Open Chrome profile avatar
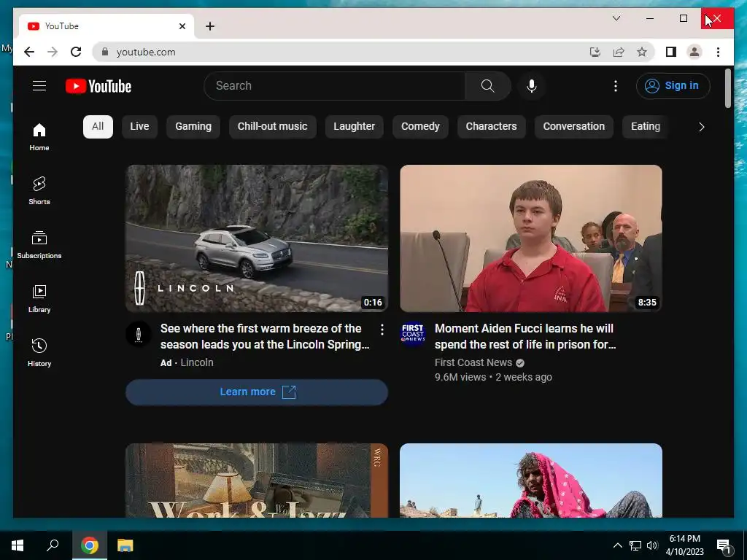Image resolution: width=747 pixels, height=560 pixels. click(x=694, y=52)
